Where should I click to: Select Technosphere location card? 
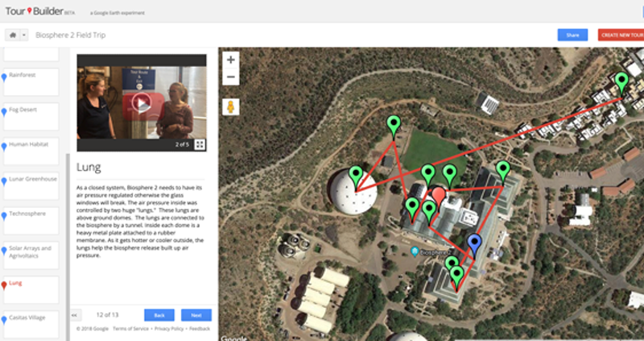[31, 220]
